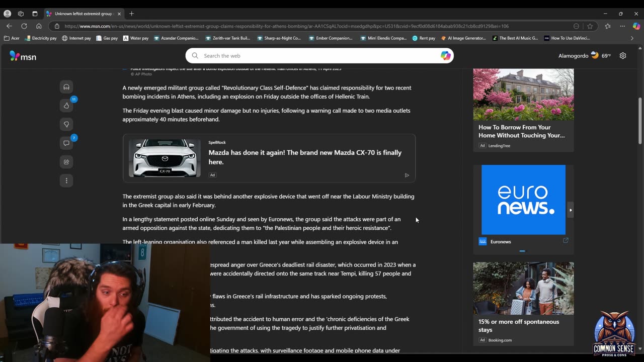Screen dimensions: 644x362
Task: View site information lock icon
Action: [x=57, y=26]
